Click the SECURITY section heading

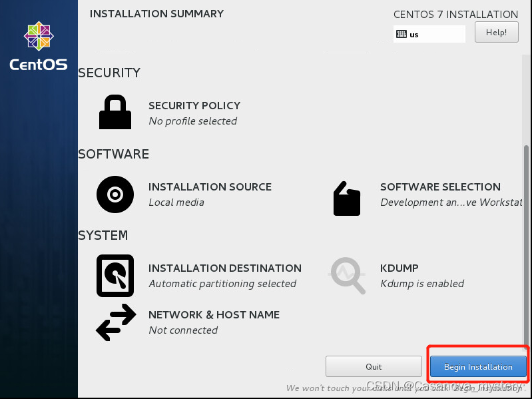pyautogui.click(x=109, y=73)
